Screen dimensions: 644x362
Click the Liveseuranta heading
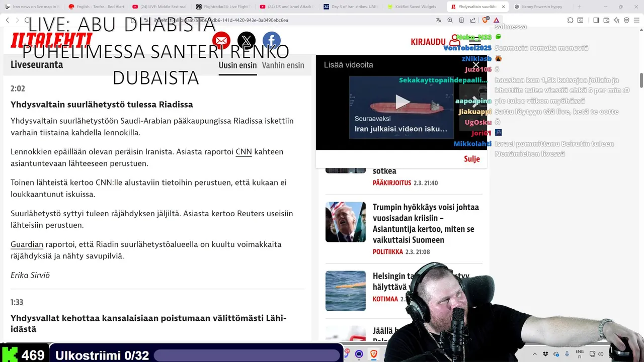[x=37, y=65]
